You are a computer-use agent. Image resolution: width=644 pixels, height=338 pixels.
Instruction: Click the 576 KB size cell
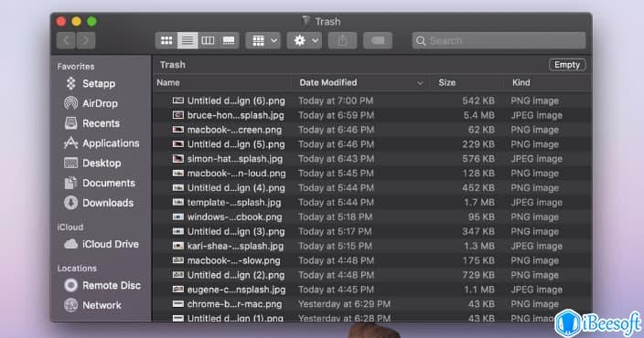point(478,159)
